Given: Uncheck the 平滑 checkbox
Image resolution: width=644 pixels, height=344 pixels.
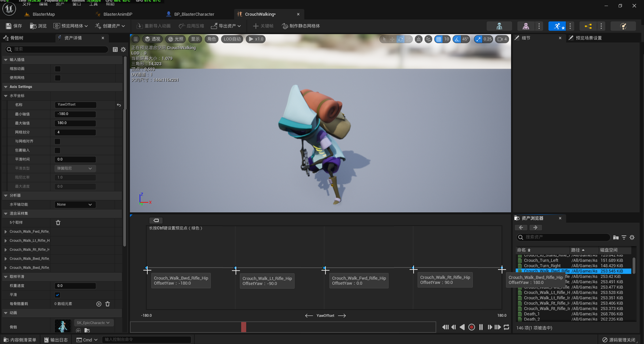Looking at the screenshot, I should pos(57,295).
